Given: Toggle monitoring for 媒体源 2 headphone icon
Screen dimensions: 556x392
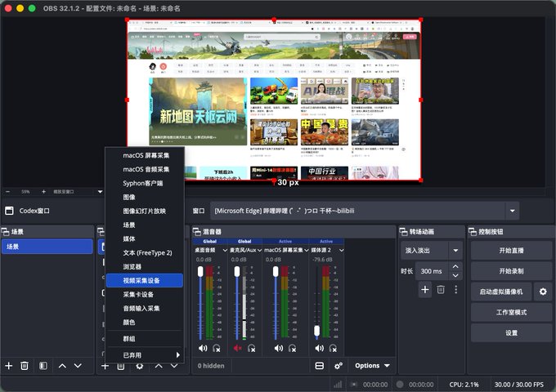Looking at the screenshot, I should tap(333, 348).
